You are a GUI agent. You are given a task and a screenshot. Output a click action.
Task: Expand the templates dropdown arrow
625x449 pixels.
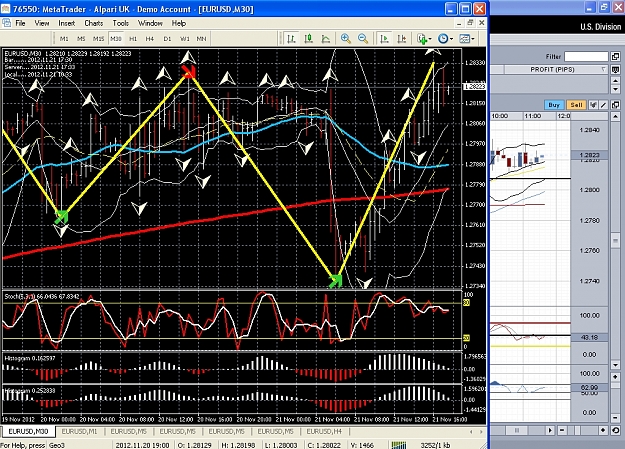pos(473,39)
